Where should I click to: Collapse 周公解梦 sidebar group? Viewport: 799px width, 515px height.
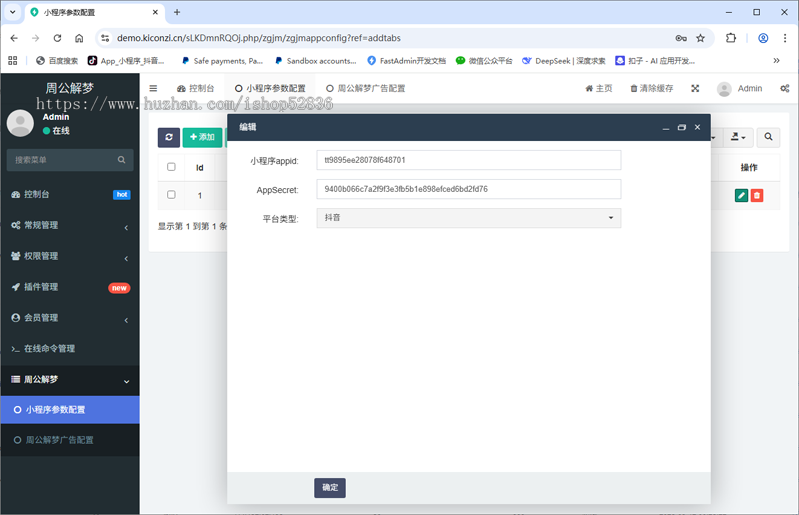click(70, 380)
